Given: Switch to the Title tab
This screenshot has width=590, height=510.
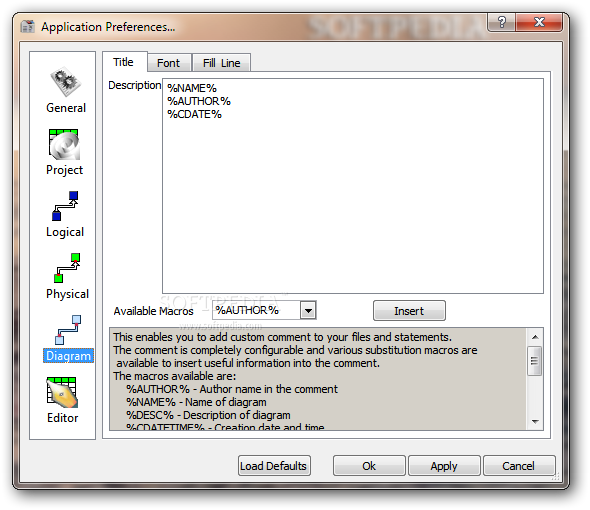Looking at the screenshot, I should click(x=124, y=62).
